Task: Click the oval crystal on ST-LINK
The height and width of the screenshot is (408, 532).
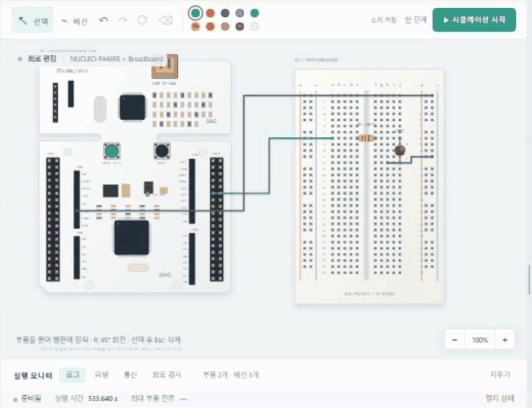Action: click(100, 109)
